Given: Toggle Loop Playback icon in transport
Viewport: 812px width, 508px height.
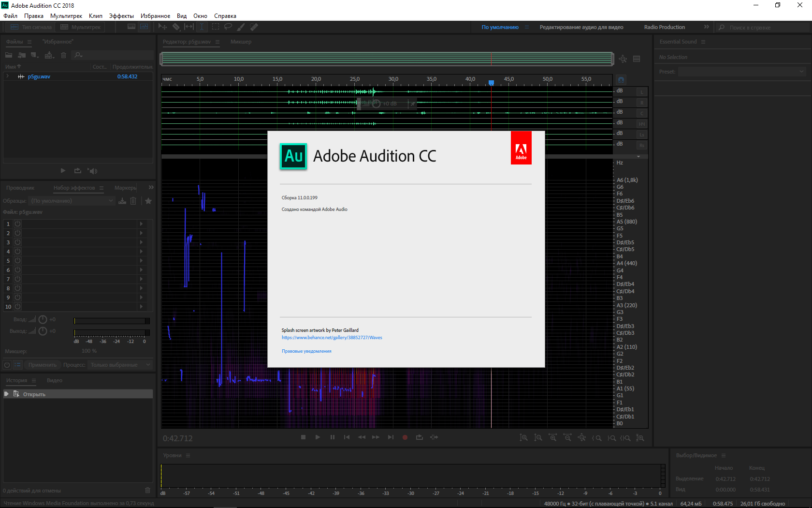Looking at the screenshot, I should pos(420,437).
